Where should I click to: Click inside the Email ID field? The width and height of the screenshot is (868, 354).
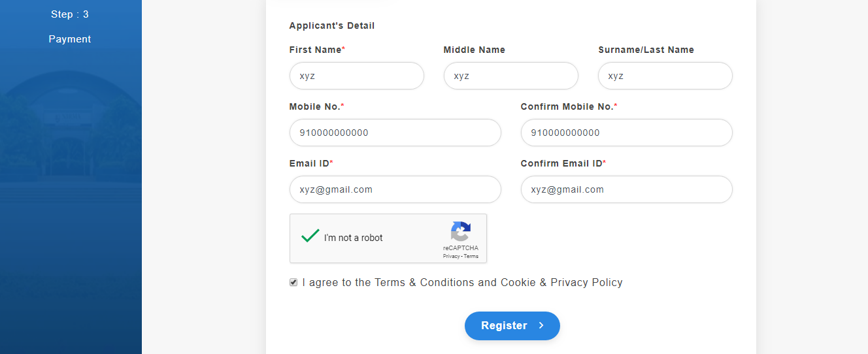(x=395, y=189)
